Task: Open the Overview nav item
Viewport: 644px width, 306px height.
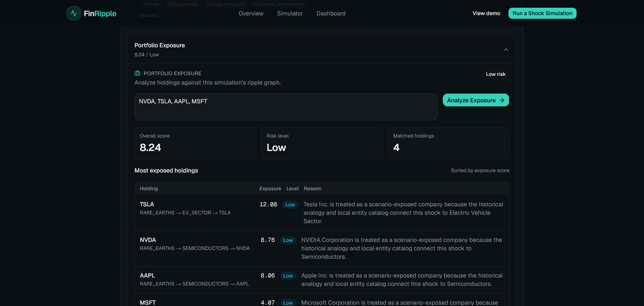Action: click(251, 13)
